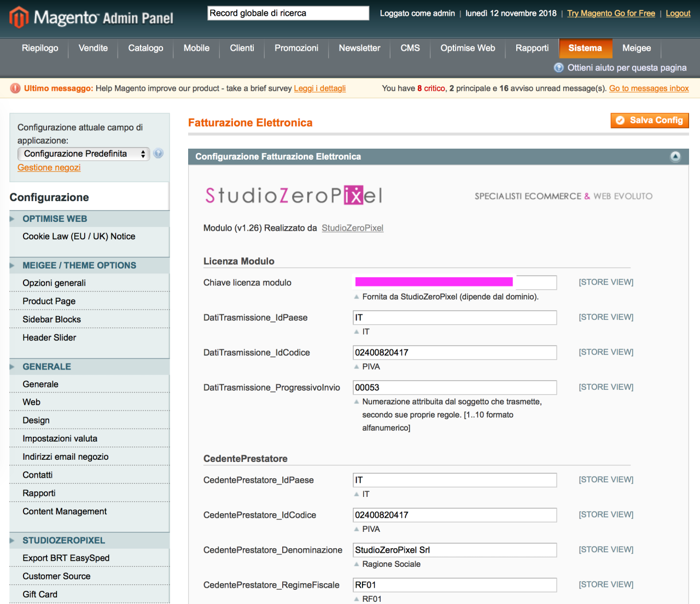Open the Leggi i dettagli link

pos(320,88)
